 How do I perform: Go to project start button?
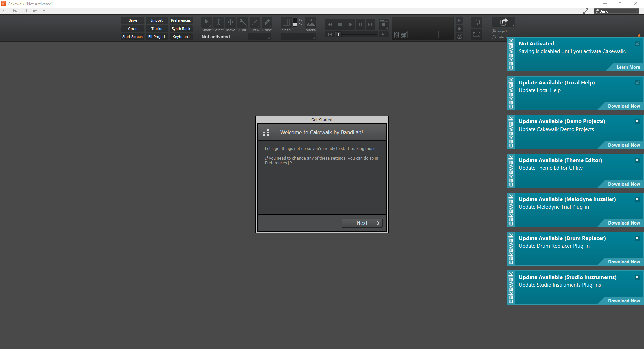330,34
